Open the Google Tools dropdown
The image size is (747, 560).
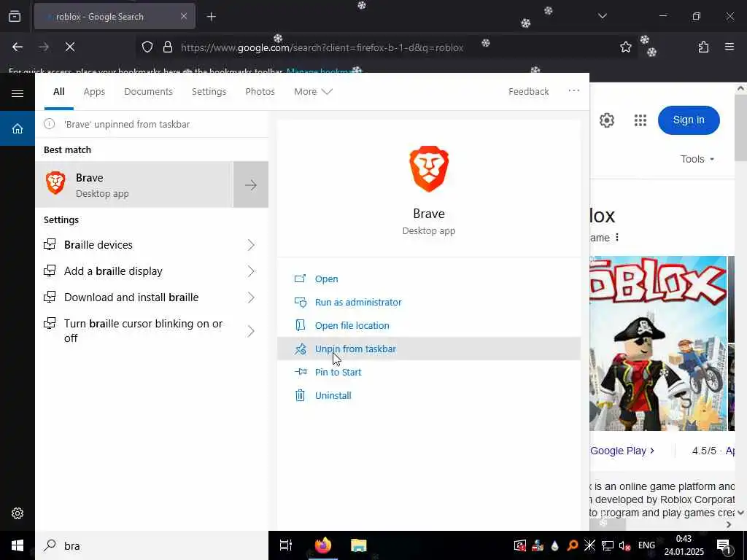pos(697,159)
